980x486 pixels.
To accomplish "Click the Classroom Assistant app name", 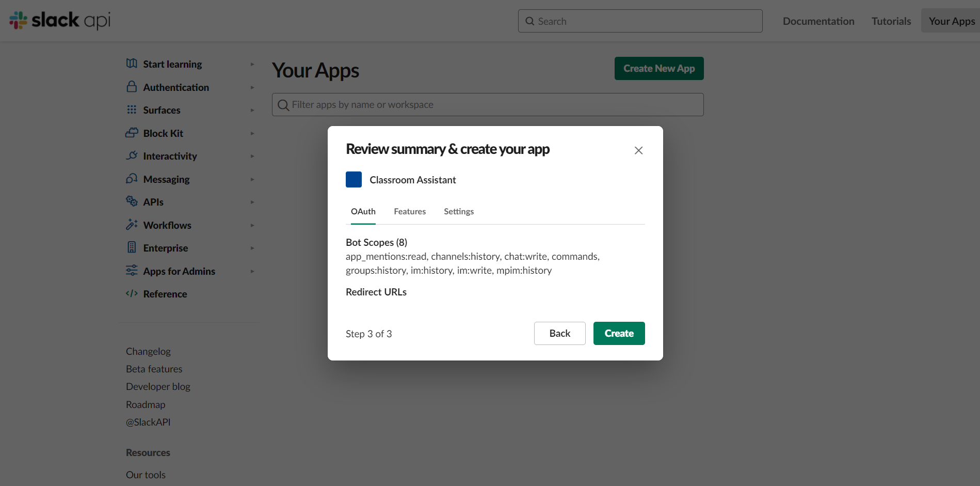I will [x=413, y=180].
